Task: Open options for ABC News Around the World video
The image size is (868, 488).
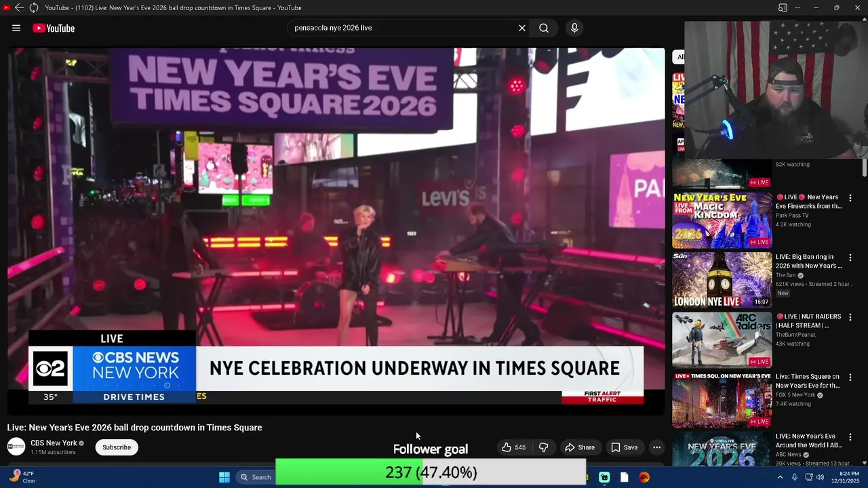Action: [850, 437]
